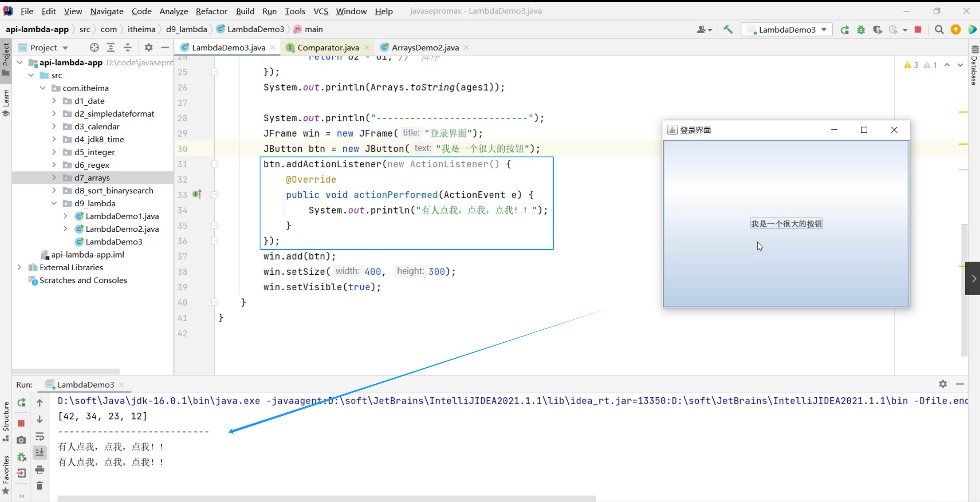
Task: Click the build project hammer icon
Action: pos(728,29)
